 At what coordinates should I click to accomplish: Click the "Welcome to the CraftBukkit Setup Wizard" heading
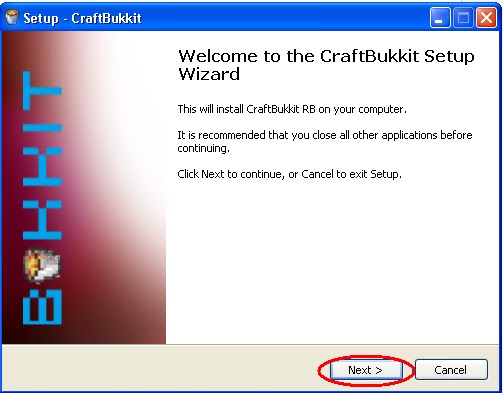(326, 65)
